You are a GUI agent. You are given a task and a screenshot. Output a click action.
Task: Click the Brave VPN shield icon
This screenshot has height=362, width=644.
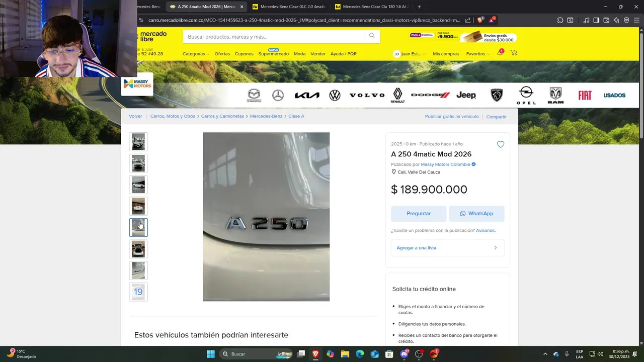tap(626, 20)
